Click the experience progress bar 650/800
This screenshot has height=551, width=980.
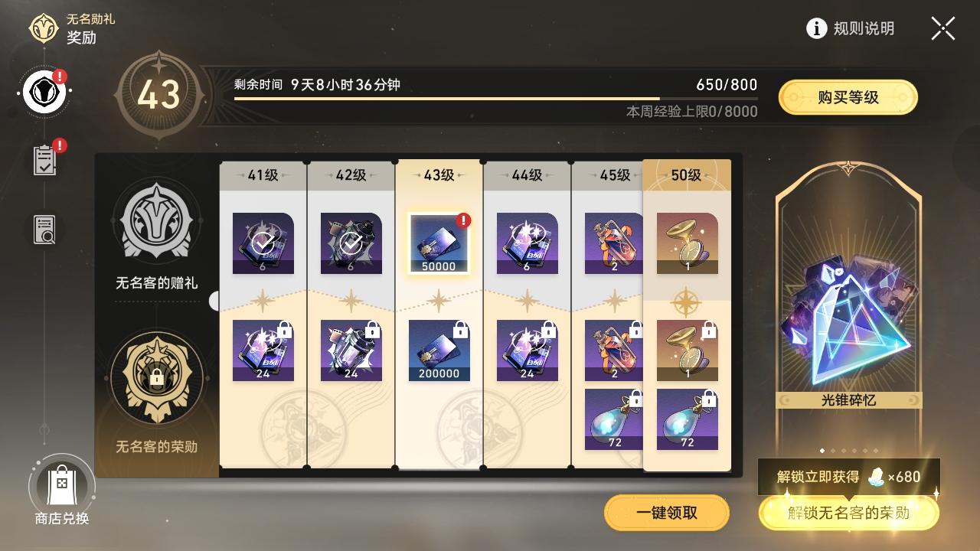pyautogui.click(x=495, y=99)
